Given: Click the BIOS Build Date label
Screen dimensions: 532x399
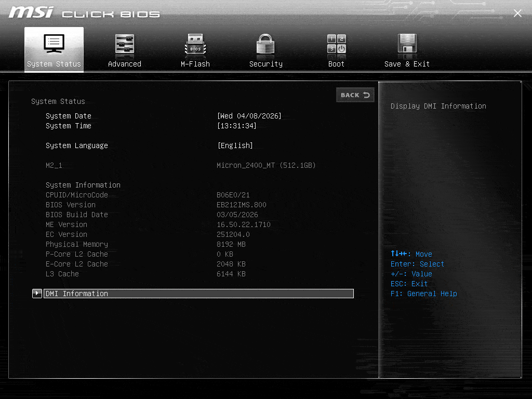Looking at the screenshot, I should [77, 215].
